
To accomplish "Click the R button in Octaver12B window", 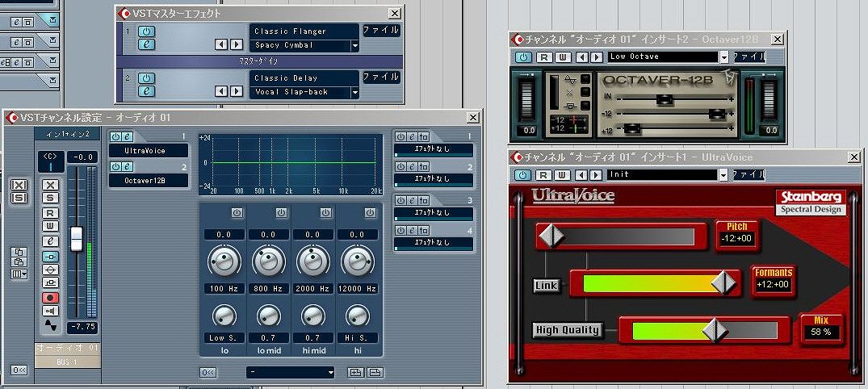I will pyautogui.click(x=545, y=56).
